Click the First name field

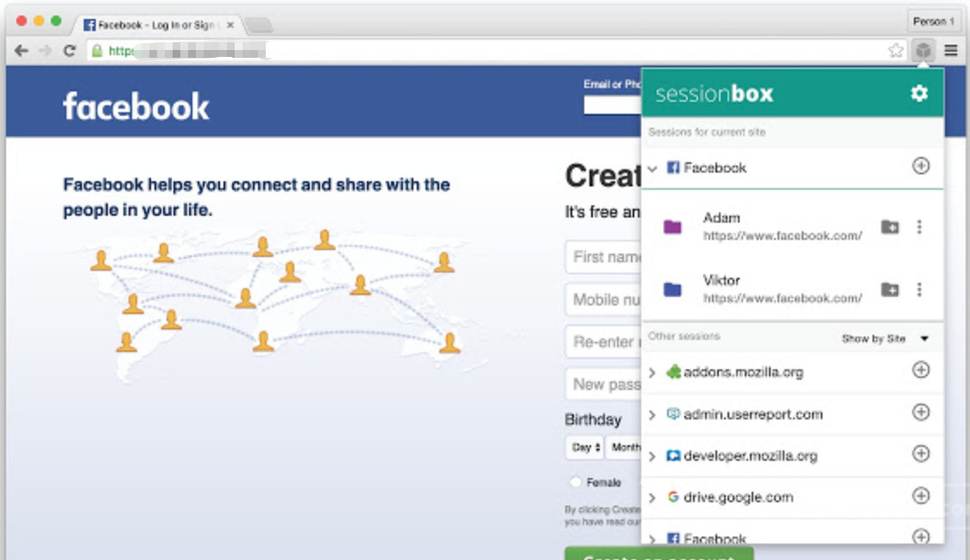tap(603, 257)
